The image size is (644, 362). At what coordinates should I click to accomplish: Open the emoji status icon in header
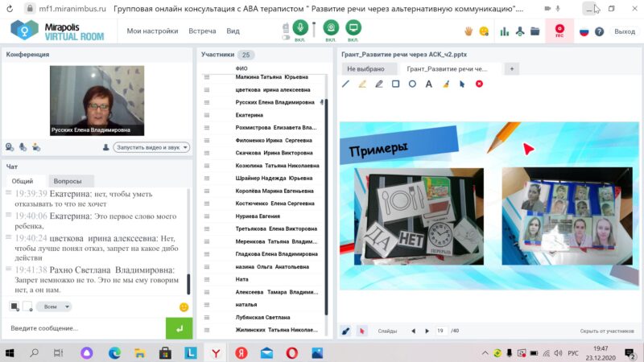[485, 31]
